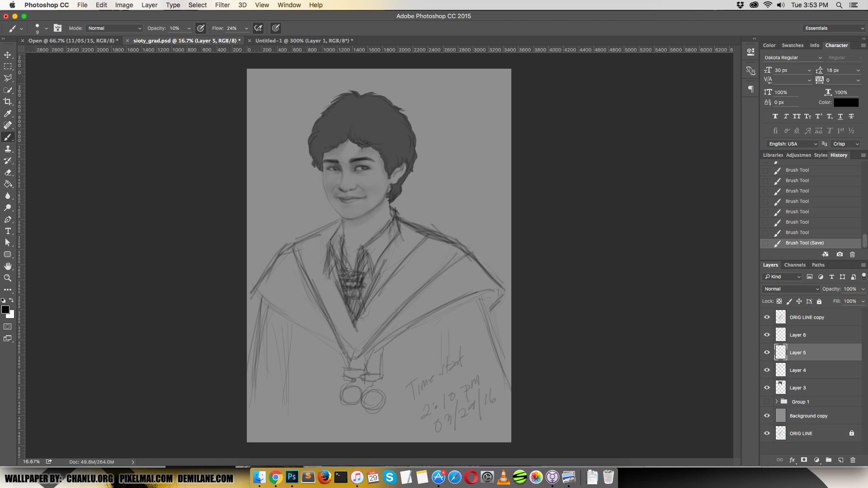868x488 pixels.
Task: Select the Quick Selection tool
Action: [x=8, y=90]
